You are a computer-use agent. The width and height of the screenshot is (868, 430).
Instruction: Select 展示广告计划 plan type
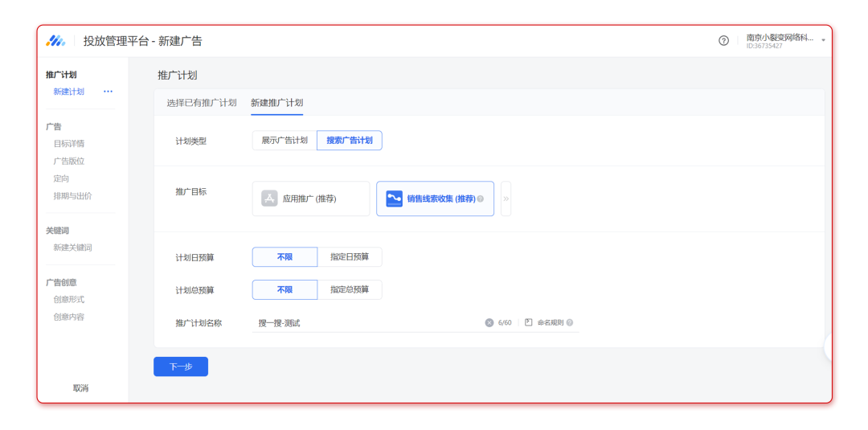click(285, 141)
